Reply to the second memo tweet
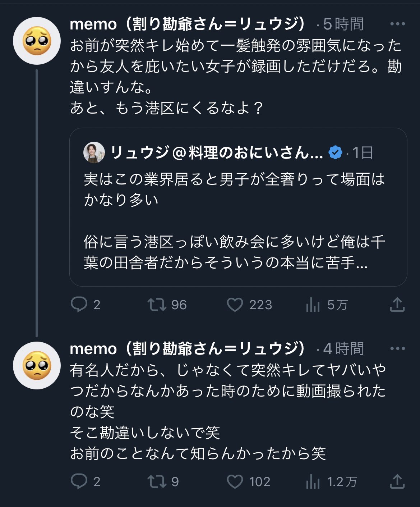420x507 pixels. coord(79,482)
